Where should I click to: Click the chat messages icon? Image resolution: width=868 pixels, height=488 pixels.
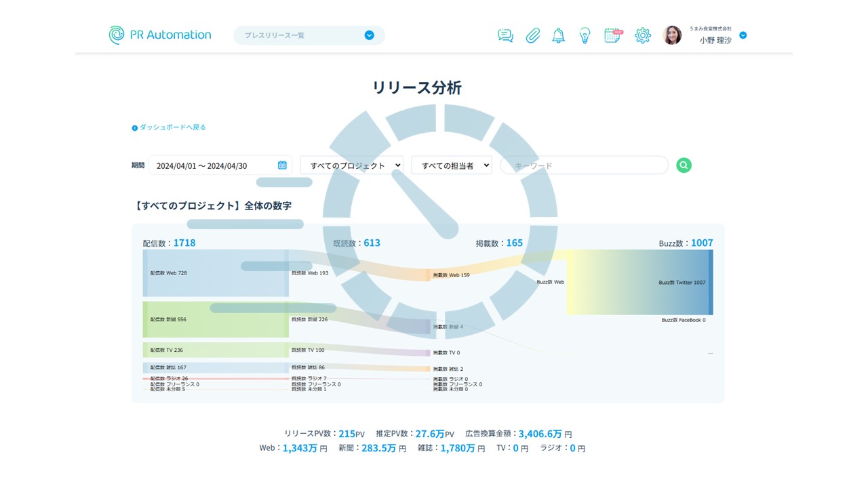click(505, 36)
